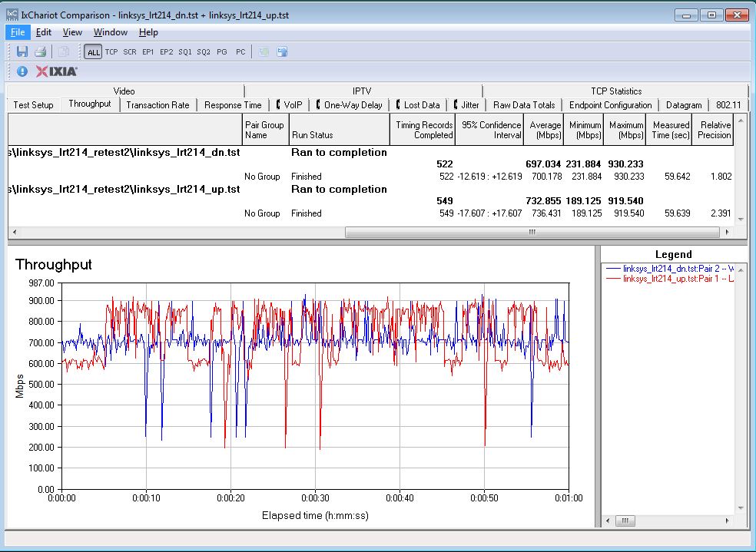
Task: Select the EP2 filter button
Action: coord(167,51)
